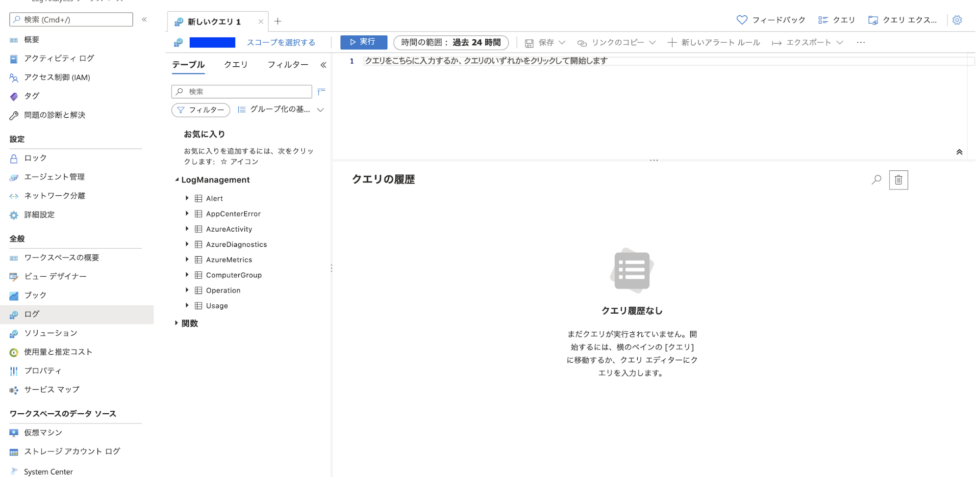Viewport: 980px width, 477px height.
Task: Switch to the クエリ tab in the side pane
Action: (x=236, y=65)
